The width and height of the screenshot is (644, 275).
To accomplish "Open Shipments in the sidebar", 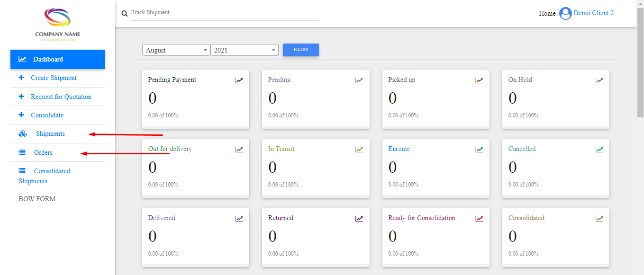I will tap(50, 134).
